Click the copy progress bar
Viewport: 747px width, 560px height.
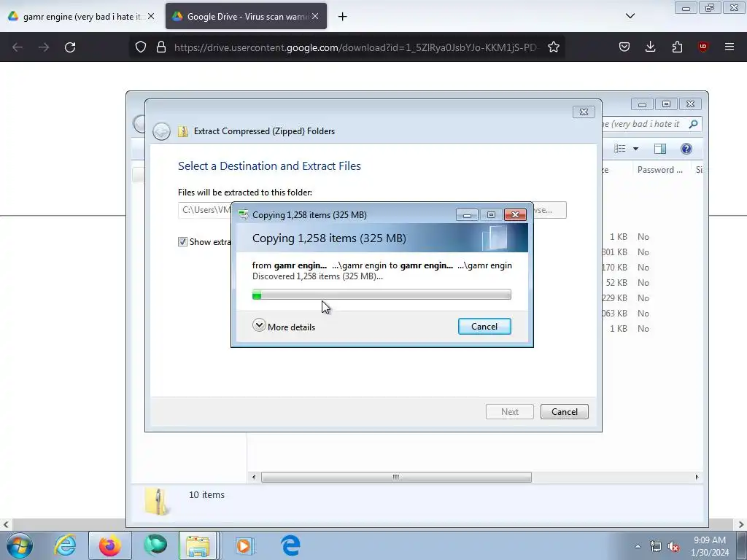382,295
